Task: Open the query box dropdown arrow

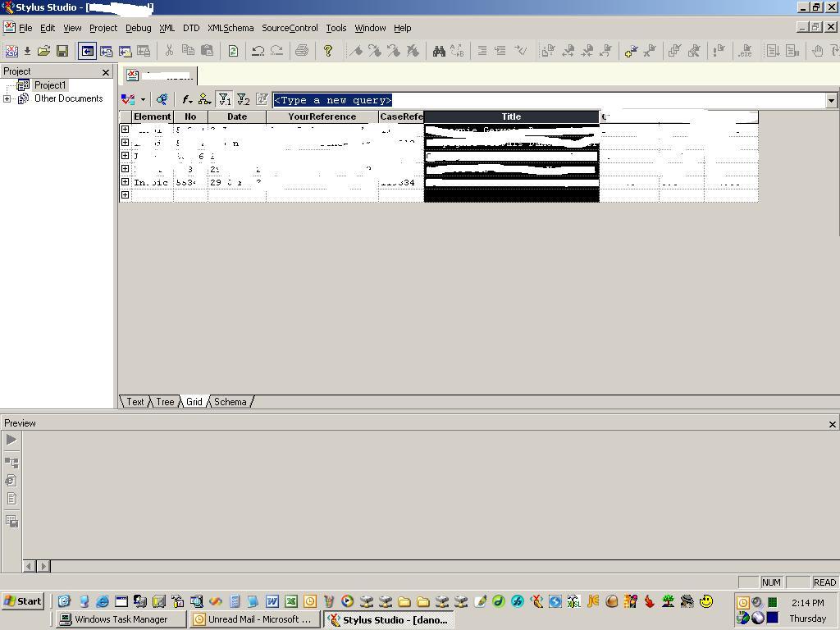Action: click(x=831, y=100)
